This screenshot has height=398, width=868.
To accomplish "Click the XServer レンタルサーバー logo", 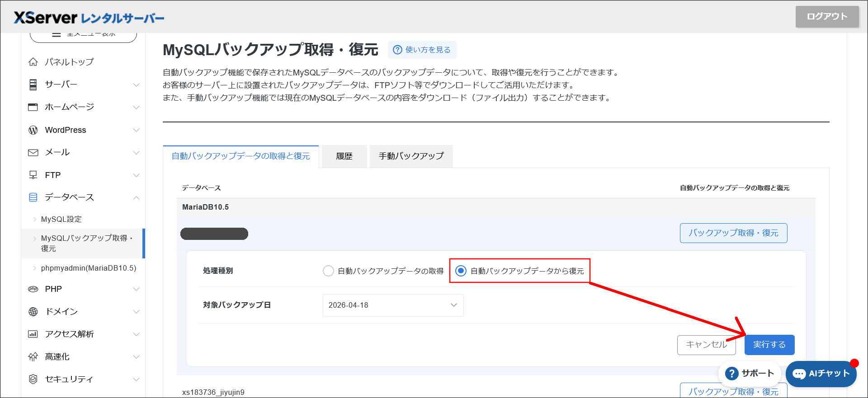I will point(89,18).
